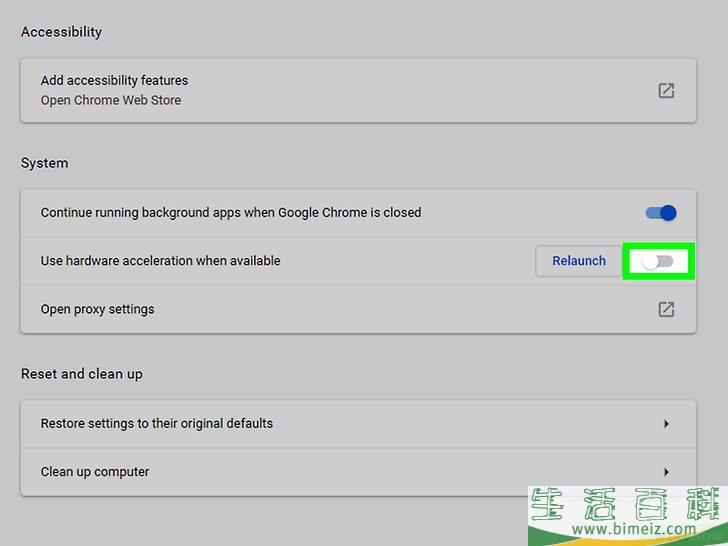Click 'Open Chrome Web Store' subtitle
Screen dimensions: 728x546
click(111, 100)
